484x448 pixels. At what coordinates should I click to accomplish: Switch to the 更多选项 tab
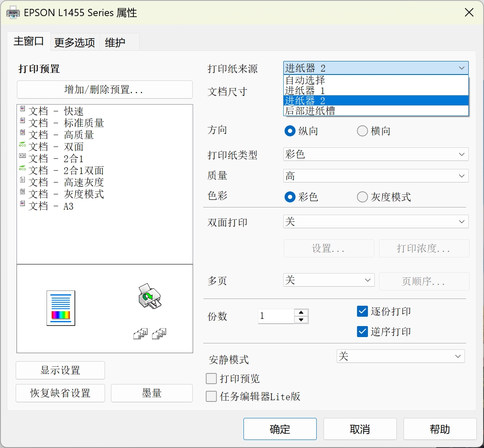[x=75, y=42]
